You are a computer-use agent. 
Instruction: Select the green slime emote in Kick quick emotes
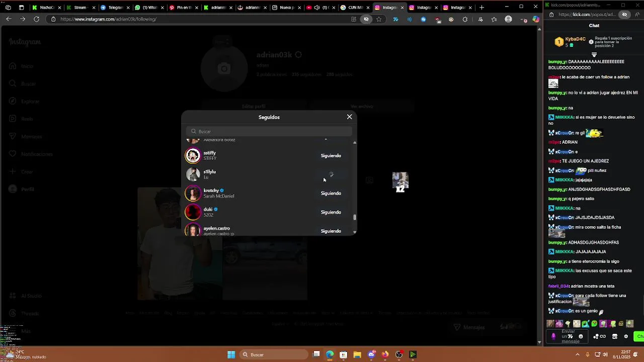point(594,324)
